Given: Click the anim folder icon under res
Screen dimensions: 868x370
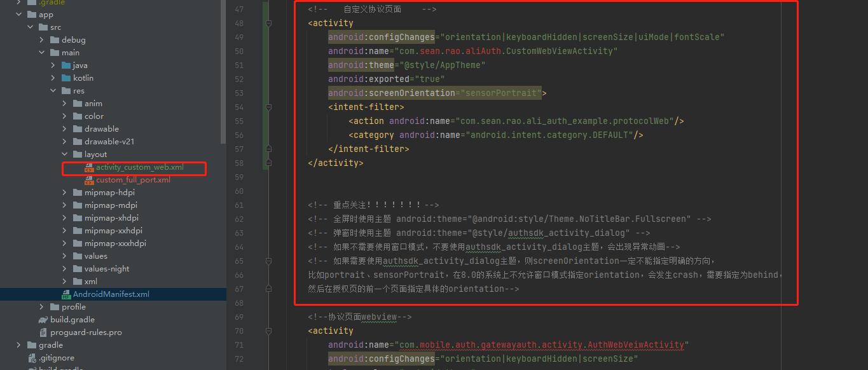Looking at the screenshot, I should pos(76,103).
